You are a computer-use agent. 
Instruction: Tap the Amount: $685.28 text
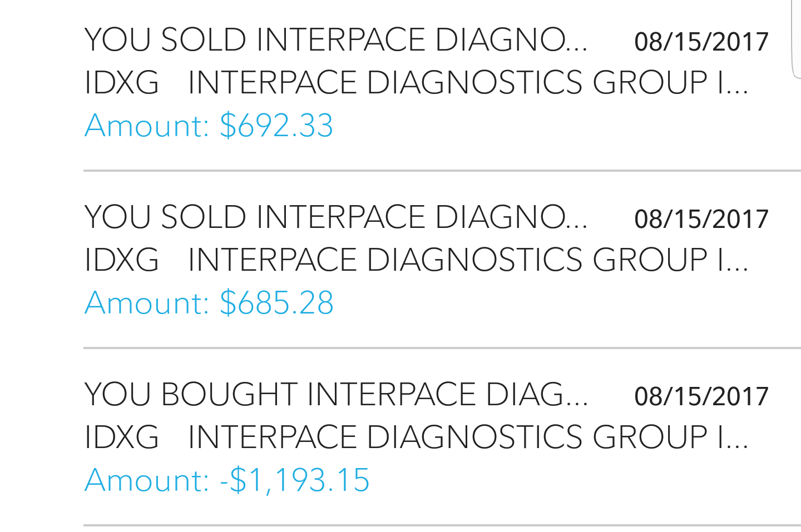(x=209, y=303)
